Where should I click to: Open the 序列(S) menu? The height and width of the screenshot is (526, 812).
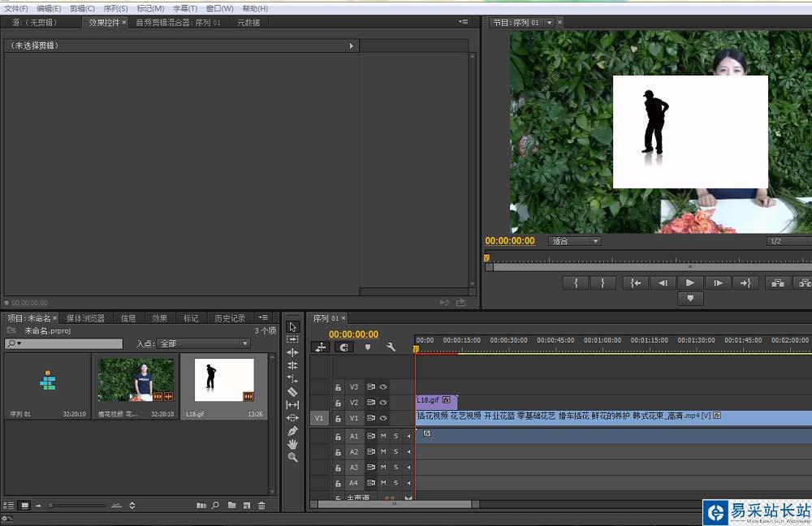coord(115,8)
